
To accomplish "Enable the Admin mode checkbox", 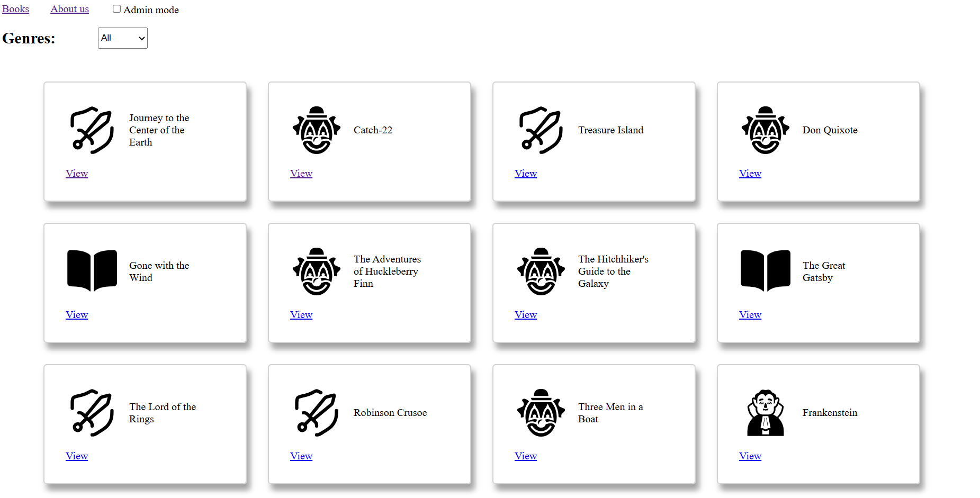I will click(116, 9).
